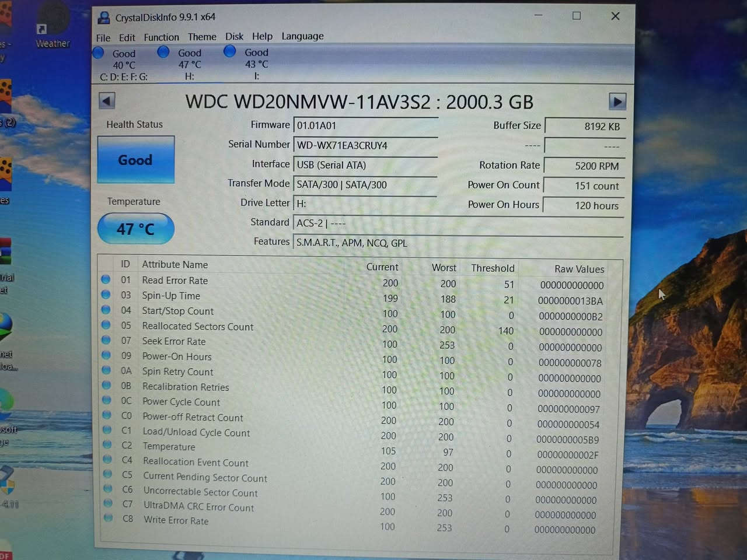Click the Current column header

pos(382,267)
